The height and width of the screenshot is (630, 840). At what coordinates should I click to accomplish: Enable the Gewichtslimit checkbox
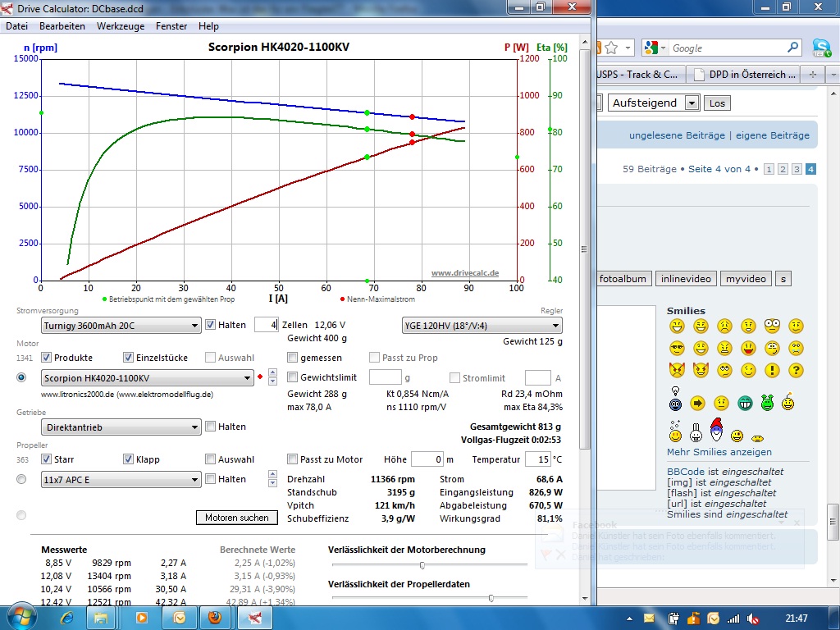[293, 377]
